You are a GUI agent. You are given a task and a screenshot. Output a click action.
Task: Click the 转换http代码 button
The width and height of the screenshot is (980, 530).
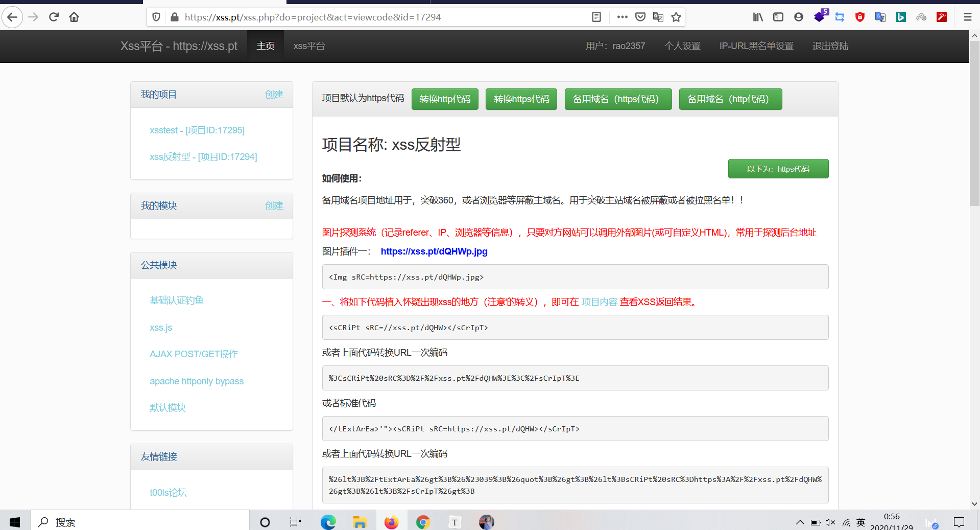tap(445, 99)
